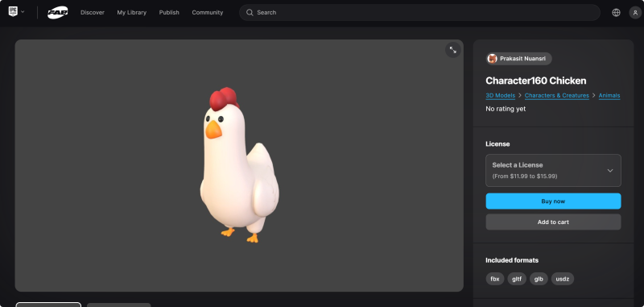The height and width of the screenshot is (307, 644).
Task: Click the Character160 Chicken title
Action: coord(536,81)
